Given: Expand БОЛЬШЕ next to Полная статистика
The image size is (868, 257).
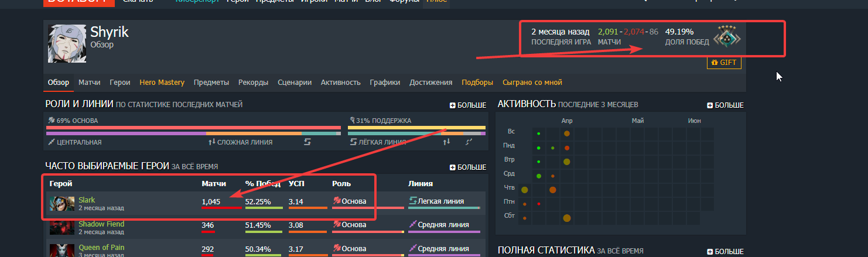Looking at the screenshot, I should (725, 251).
